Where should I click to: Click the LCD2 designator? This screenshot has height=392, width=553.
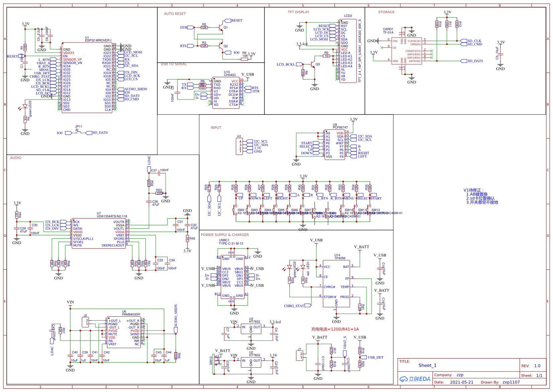[x=348, y=16]
